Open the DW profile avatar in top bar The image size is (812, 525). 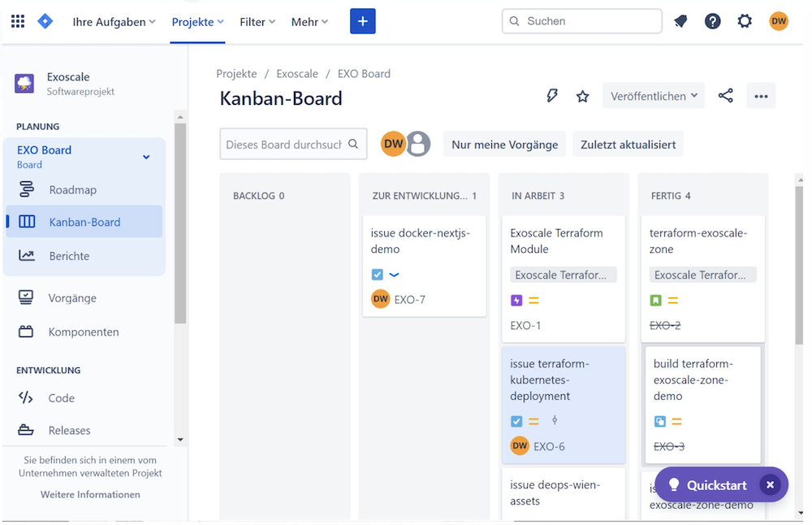point(779,21)
